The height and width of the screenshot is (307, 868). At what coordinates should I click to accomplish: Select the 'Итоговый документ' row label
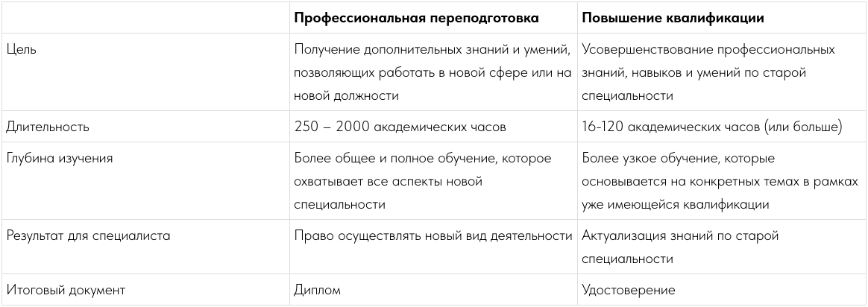pos(66,290)
